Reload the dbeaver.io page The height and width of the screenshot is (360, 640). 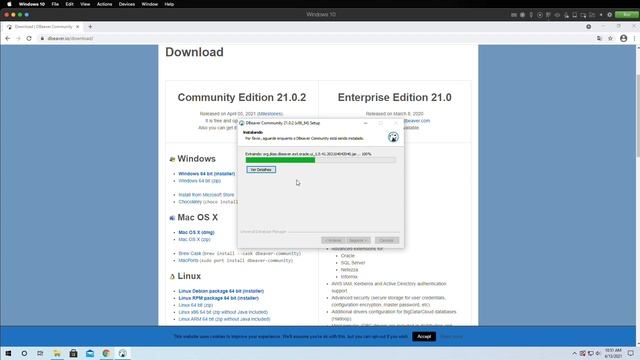tap(29, 38)
